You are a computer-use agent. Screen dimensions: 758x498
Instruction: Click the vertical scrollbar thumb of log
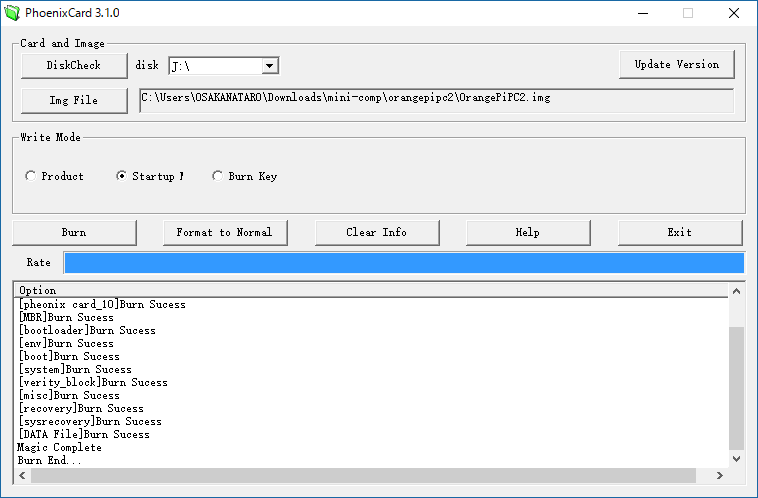[736, 388]
